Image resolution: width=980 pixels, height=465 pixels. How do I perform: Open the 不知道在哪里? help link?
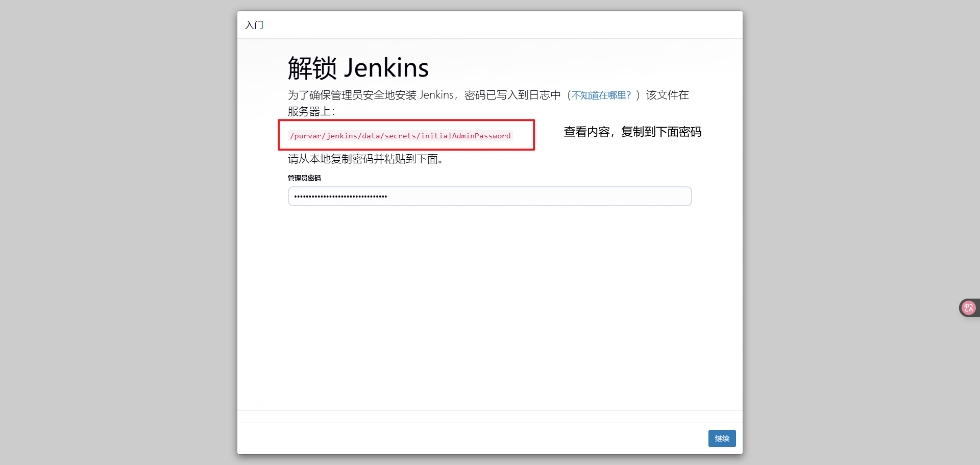point(601,95)
